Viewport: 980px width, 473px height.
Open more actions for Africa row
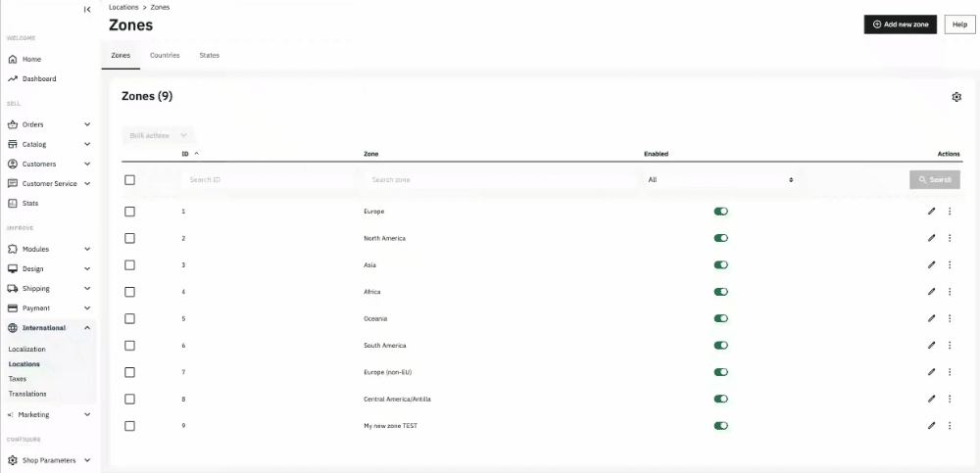[950, 292]
